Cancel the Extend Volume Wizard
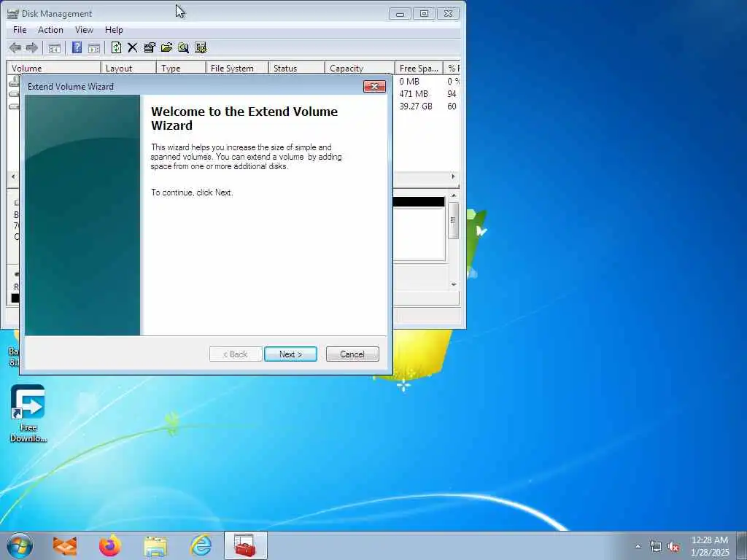The width and height of the screenshot is (747, 560). [x=352, y=354]
